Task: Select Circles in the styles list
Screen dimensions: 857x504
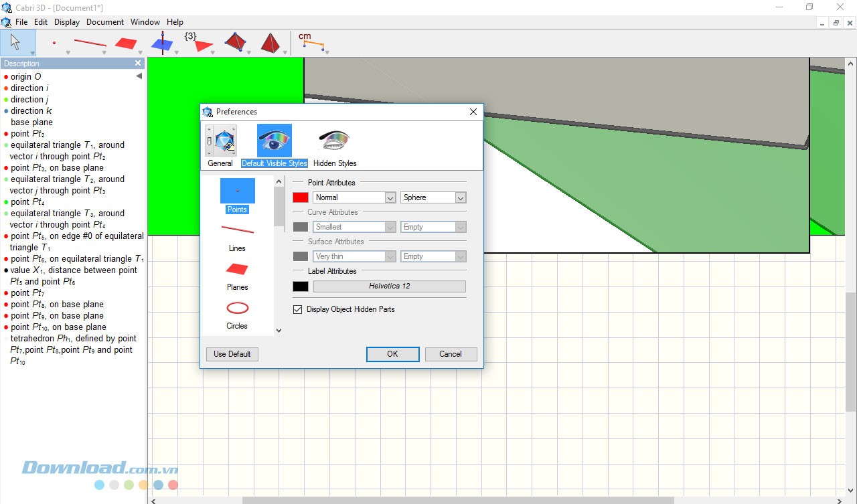Action: [237, 315]
